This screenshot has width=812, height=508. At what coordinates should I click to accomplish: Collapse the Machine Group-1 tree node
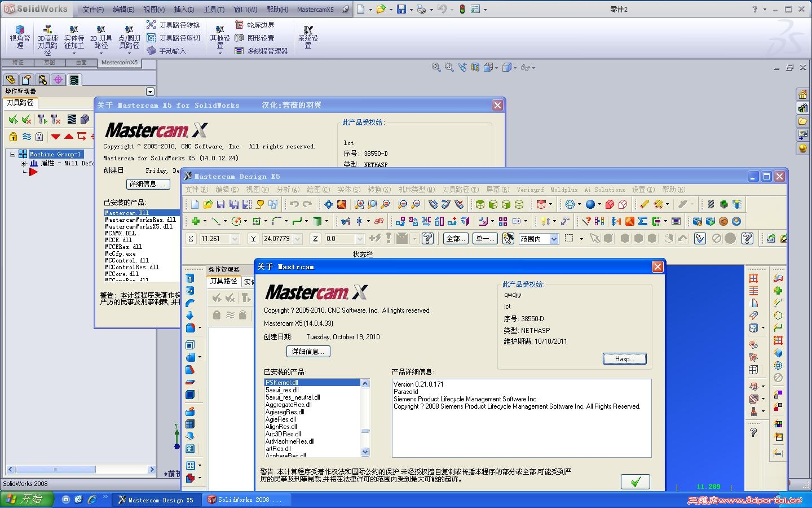(x=13, y=154)
